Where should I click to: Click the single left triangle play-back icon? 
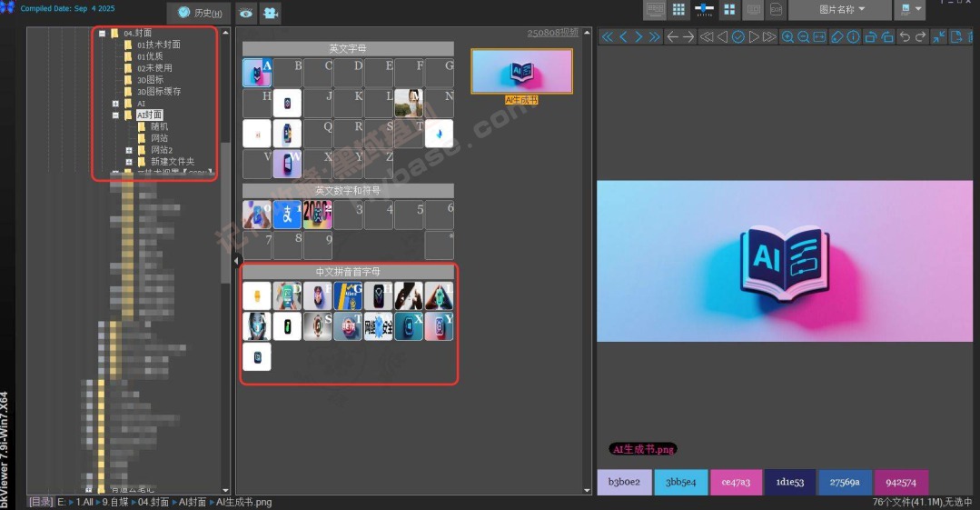(722, 37)
